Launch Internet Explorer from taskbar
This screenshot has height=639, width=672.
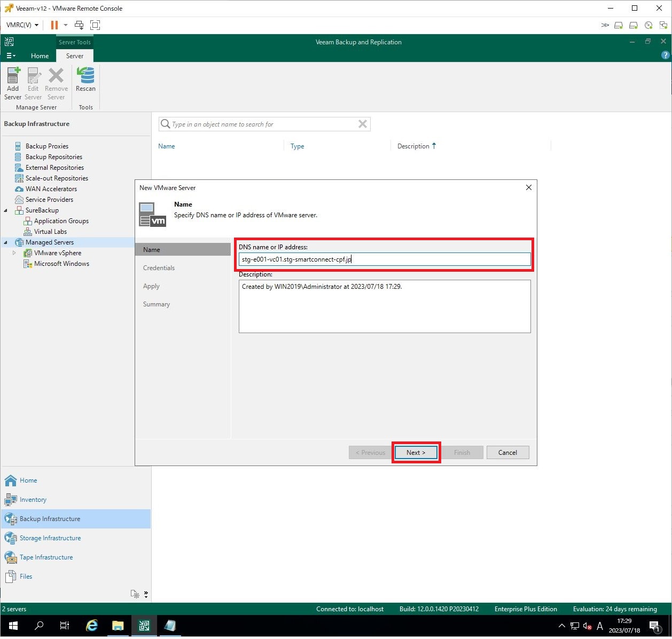(x=92, y=626)
